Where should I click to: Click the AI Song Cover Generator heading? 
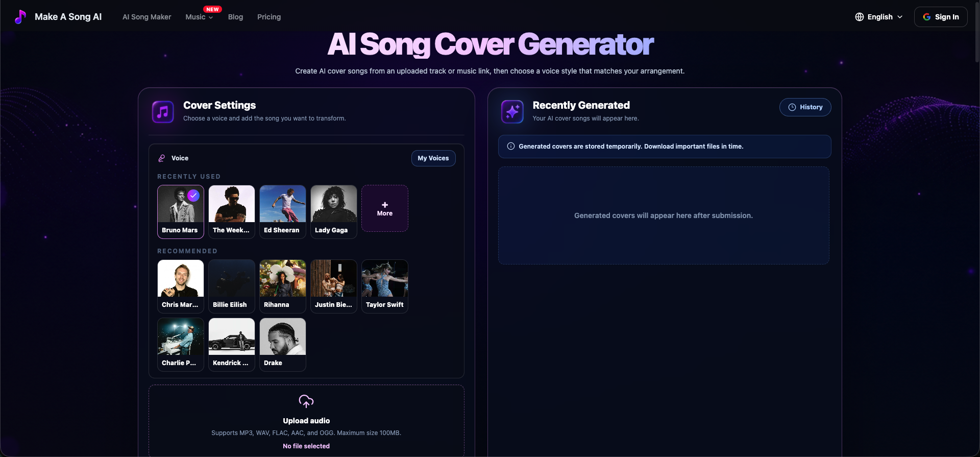click(x=490, y=44)
